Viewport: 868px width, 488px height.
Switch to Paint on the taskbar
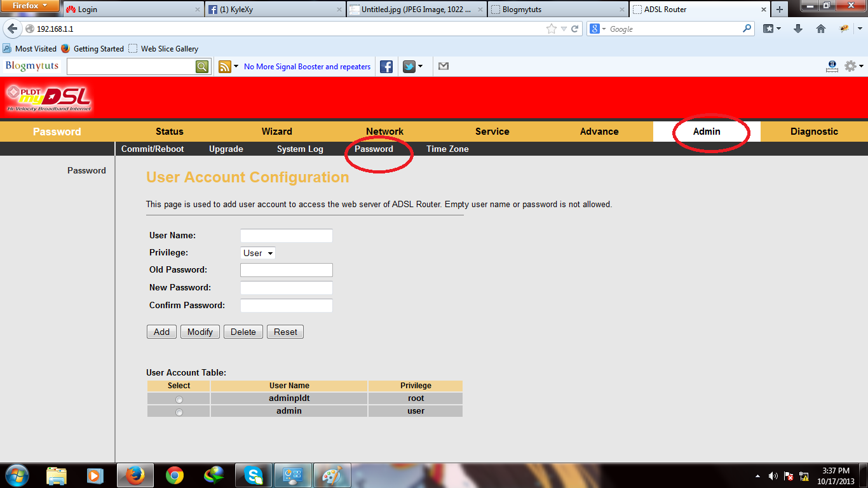click(332, 475)
